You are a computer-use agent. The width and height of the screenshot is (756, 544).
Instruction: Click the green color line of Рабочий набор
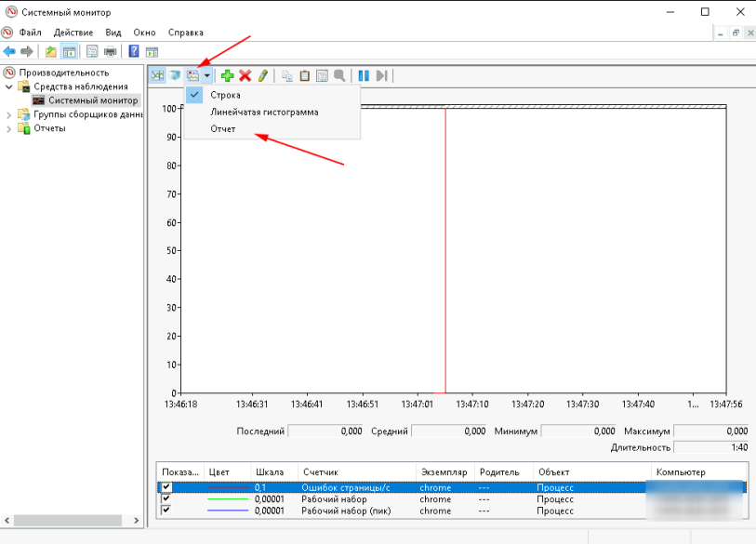[228, 499]
